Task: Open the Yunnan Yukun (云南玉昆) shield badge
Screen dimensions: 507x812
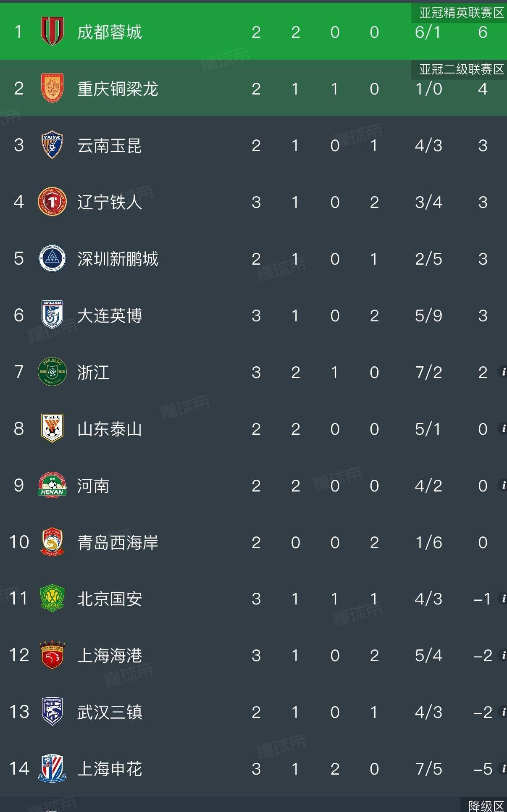Action: coord(52,145)
